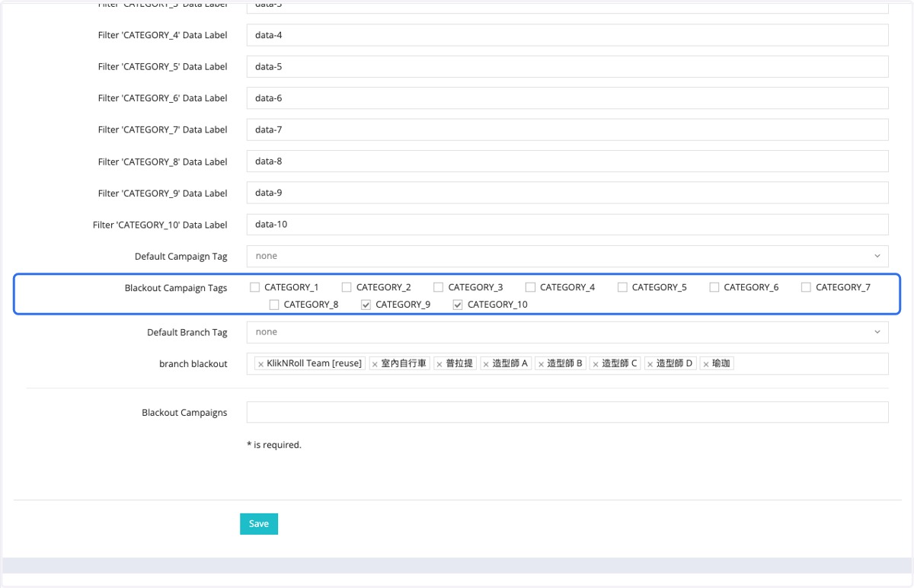The width and height of the screenshot is (914, 588).
Task: Focus the data-9 label field
Action: tap(567, 193)
